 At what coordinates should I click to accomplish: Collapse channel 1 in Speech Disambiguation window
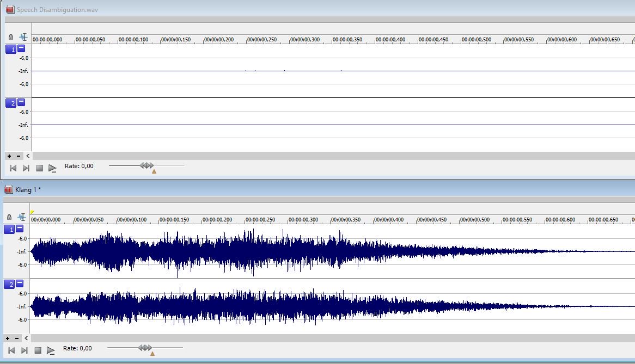(x=21, y=48)
